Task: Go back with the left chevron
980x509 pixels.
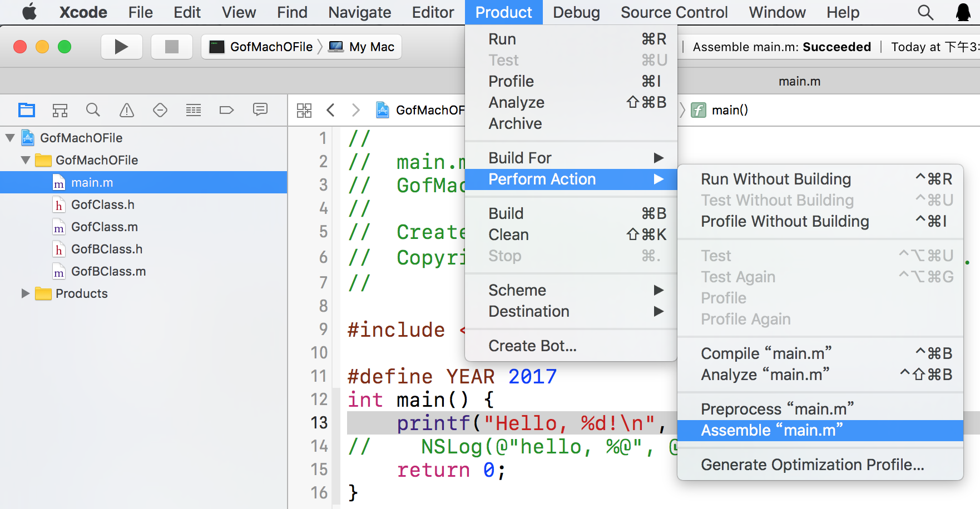Action: 330,110
